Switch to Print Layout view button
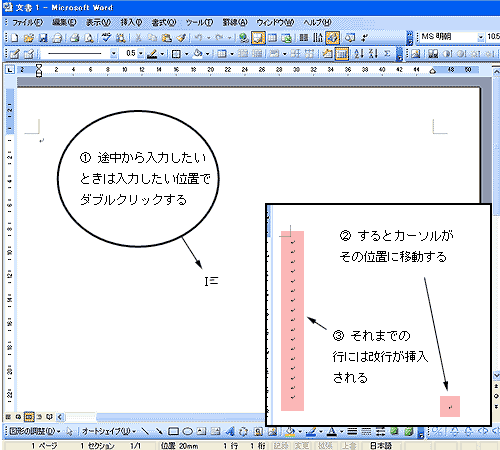The height and width of the screenshot is (450, 500). (x=29, y=417)
